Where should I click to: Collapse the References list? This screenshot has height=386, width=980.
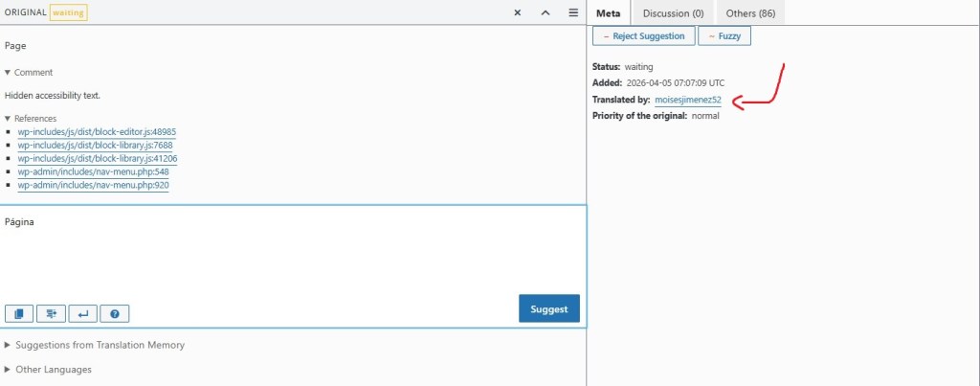coord(31,119)
